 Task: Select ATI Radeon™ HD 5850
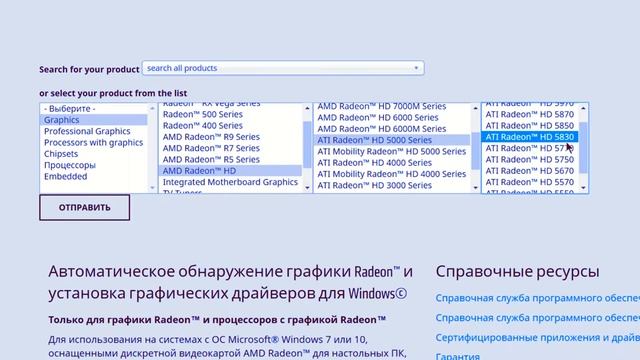[530, 126]
